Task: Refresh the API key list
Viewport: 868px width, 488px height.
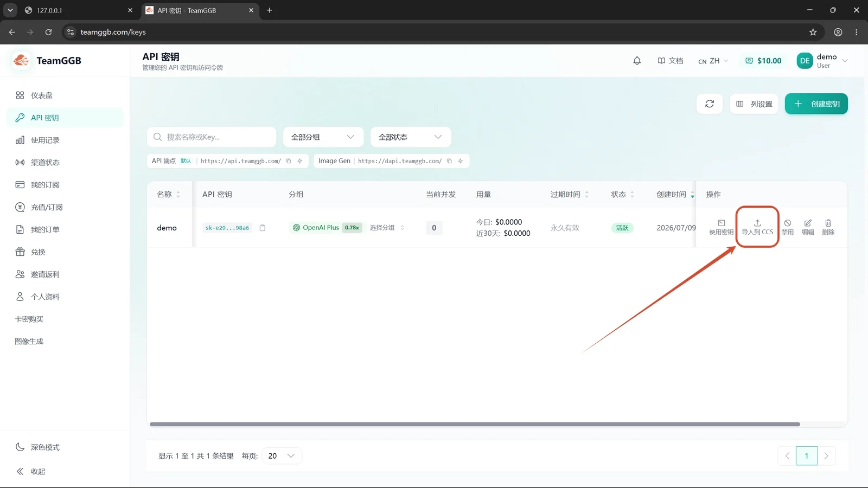Action: point(710,104)
